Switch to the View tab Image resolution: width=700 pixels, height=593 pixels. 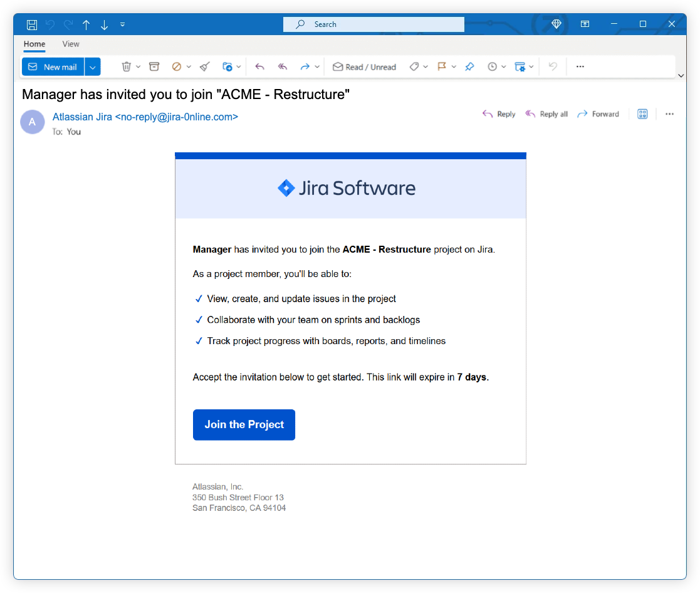pos(71,44)
